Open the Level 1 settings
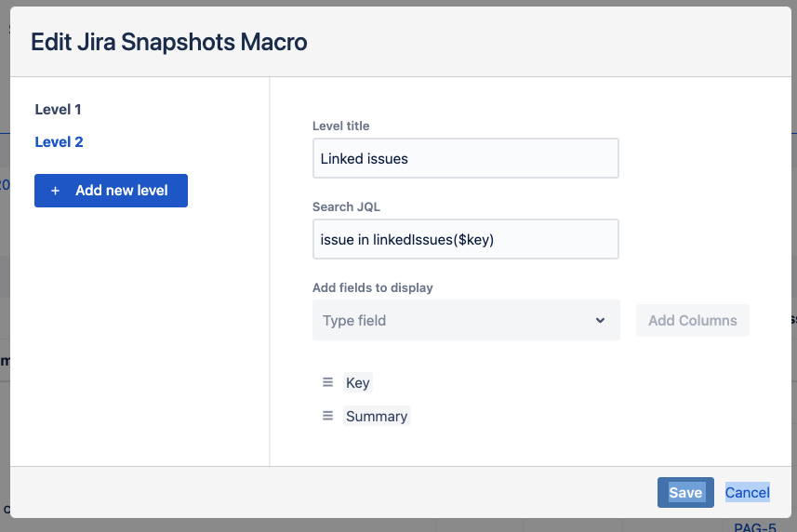Image resolution: width=797 pixels, height=532 pixels. [x=58, y=109]
